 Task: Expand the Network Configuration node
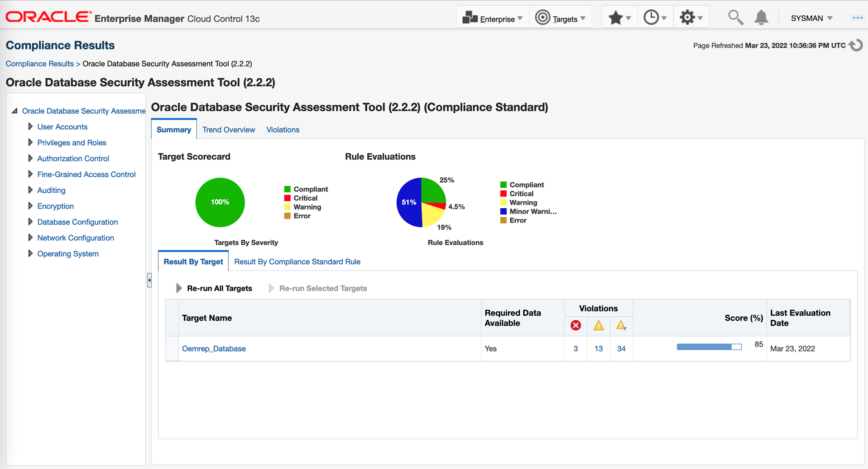click(x=30, y=238)
